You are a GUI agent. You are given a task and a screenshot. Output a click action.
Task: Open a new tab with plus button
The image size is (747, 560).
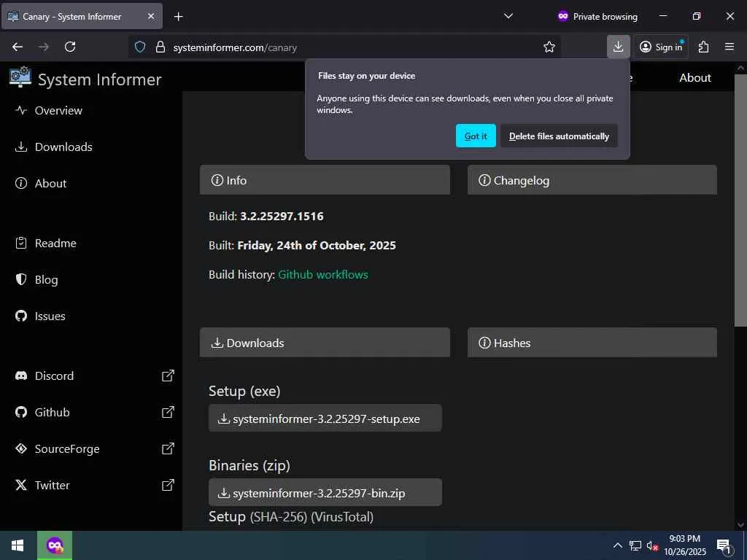point(178,17)
